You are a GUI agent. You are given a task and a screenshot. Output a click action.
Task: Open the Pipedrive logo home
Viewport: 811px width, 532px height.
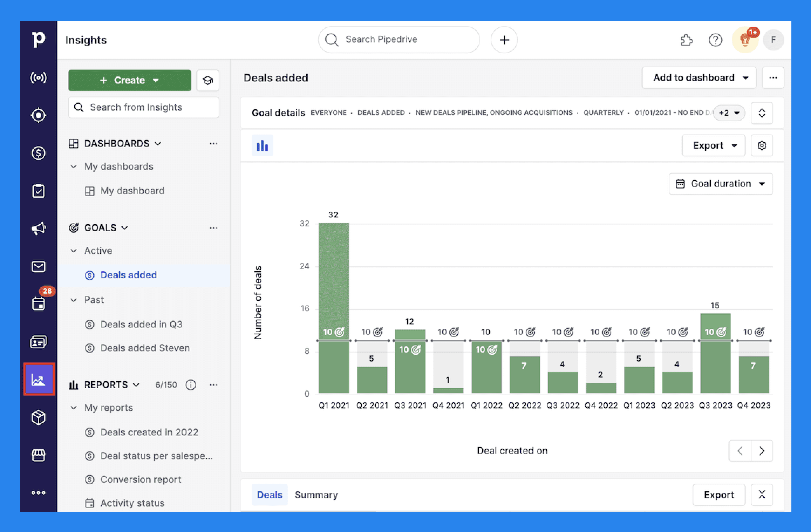[39, 39]
